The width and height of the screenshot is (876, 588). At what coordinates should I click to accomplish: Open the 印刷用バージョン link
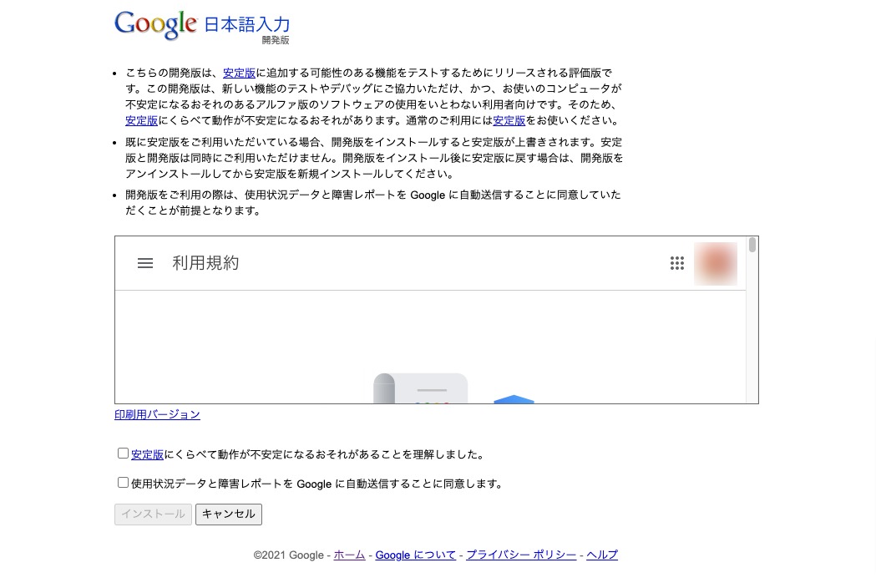click(157, 414)
